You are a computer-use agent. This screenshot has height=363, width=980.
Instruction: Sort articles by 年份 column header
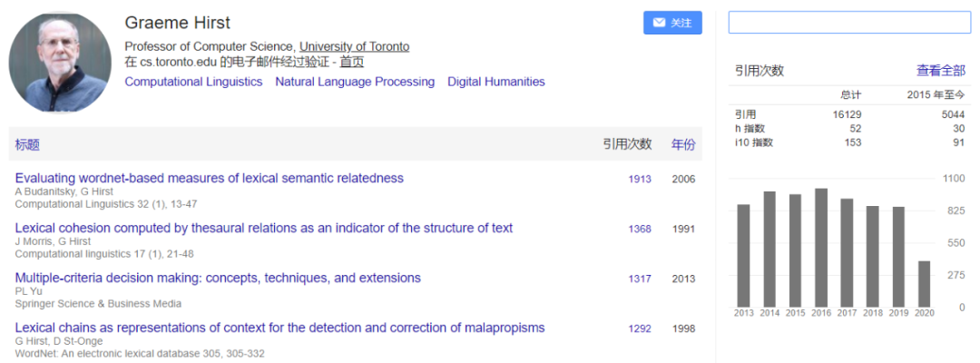(683, 144)
